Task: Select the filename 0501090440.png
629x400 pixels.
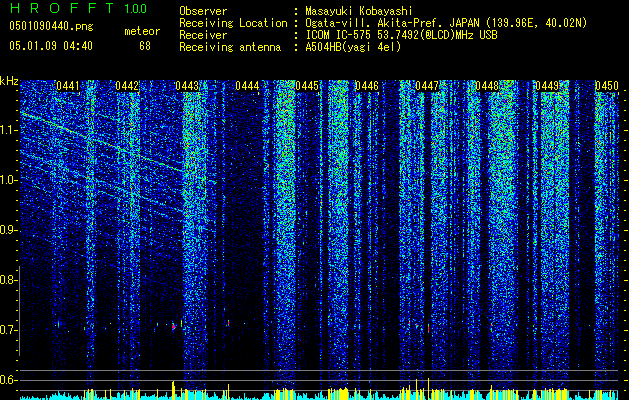Action: tap(51, 26)
